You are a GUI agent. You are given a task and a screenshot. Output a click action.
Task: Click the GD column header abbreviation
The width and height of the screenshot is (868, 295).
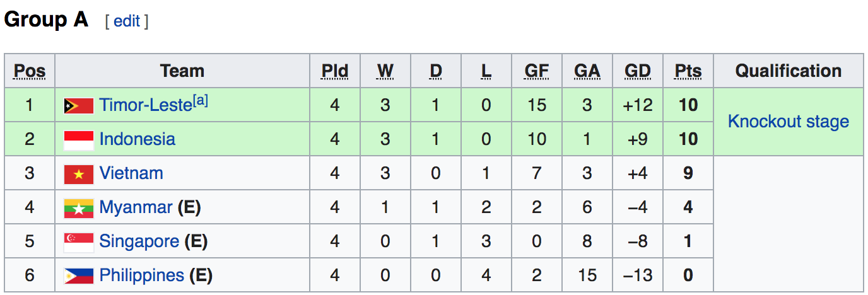(638, 71)
